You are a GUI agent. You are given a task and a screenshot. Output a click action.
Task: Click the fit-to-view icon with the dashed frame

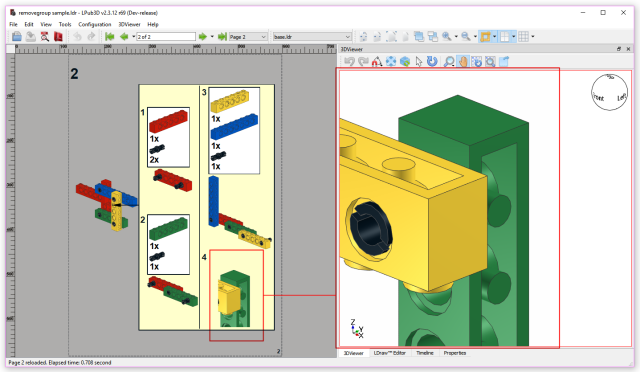click(391, 37)
